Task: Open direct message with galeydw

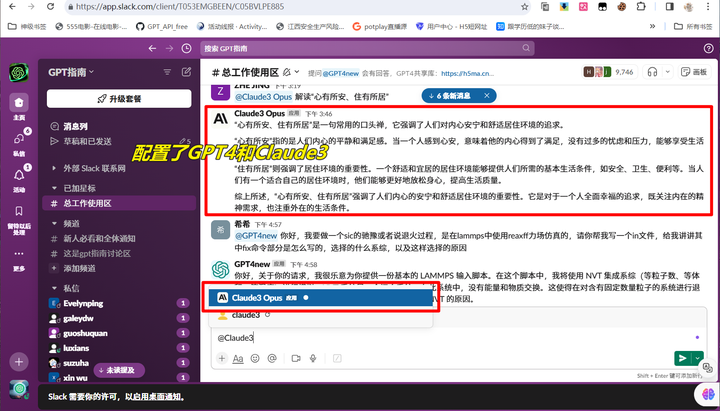Action: [x=78, y=318]
